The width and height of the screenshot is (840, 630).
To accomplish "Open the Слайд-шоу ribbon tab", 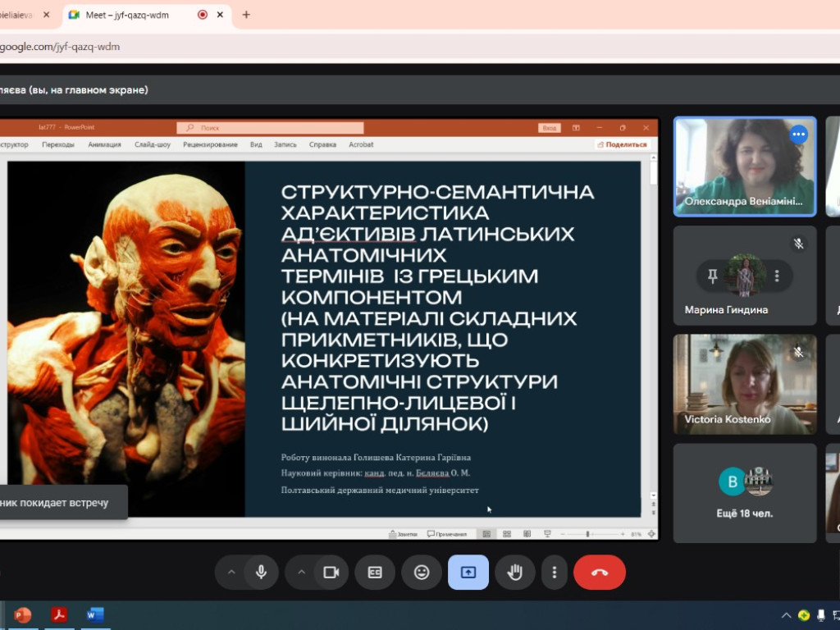I will click(x=152, y=144).
